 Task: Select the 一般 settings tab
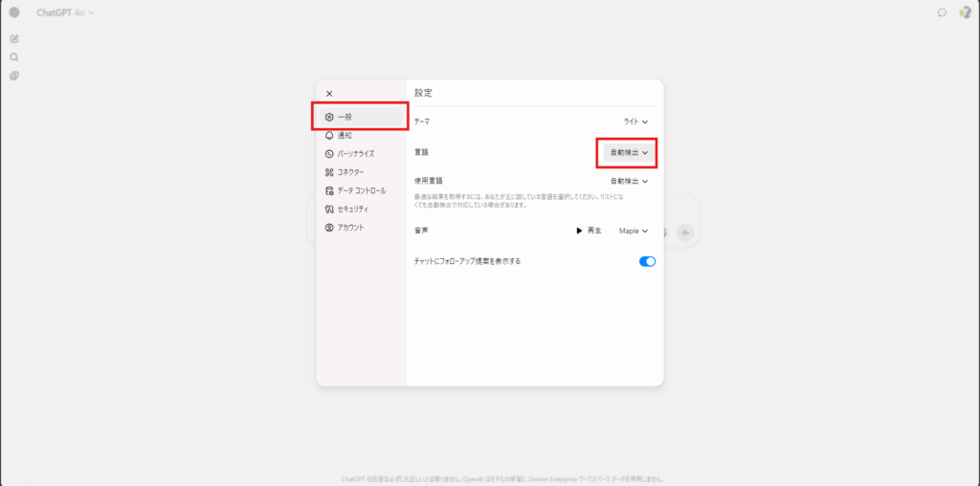(361, 117)
